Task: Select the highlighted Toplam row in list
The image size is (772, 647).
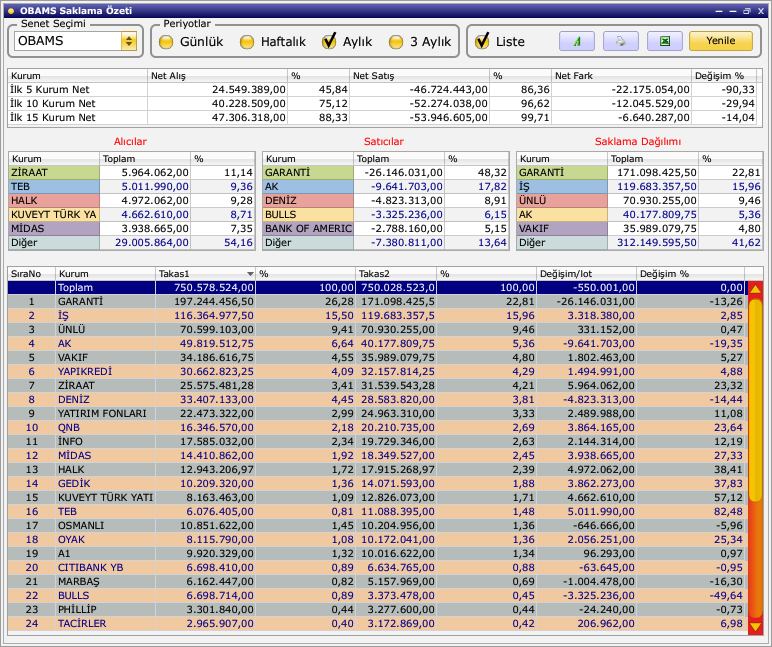Action: pos(377,288)
